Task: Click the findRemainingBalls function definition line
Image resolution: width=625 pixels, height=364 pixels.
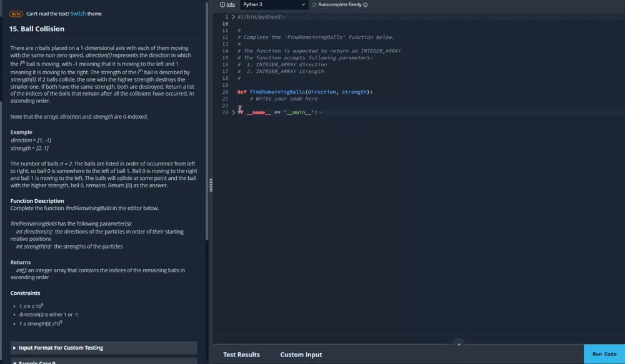Action: coord(304,92)
